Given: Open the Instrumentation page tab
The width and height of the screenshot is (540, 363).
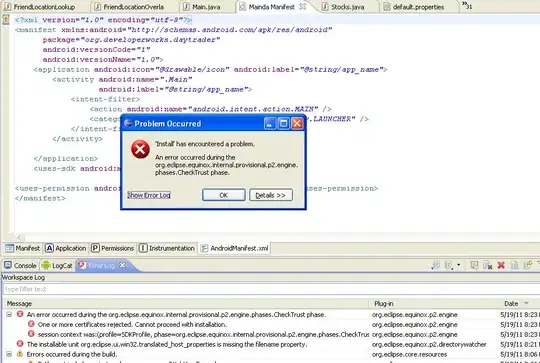Looking at the screenshot, I should tap(167, 248).
